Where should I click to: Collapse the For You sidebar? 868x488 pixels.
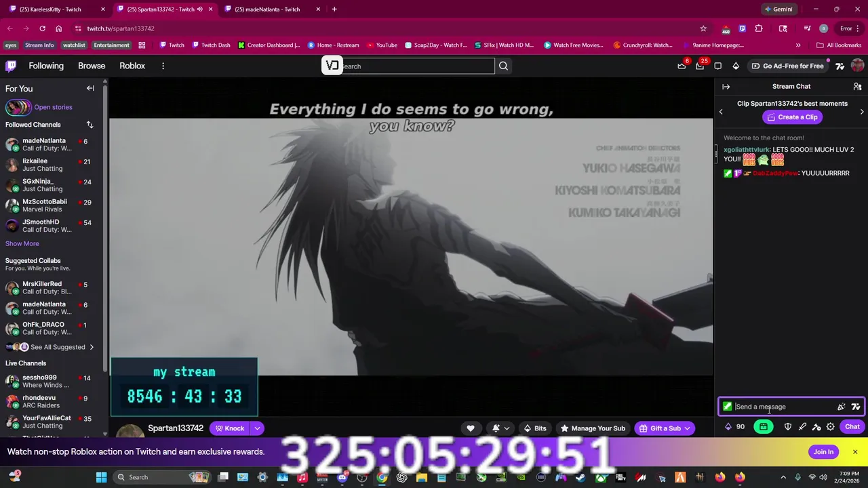[90, 88]
